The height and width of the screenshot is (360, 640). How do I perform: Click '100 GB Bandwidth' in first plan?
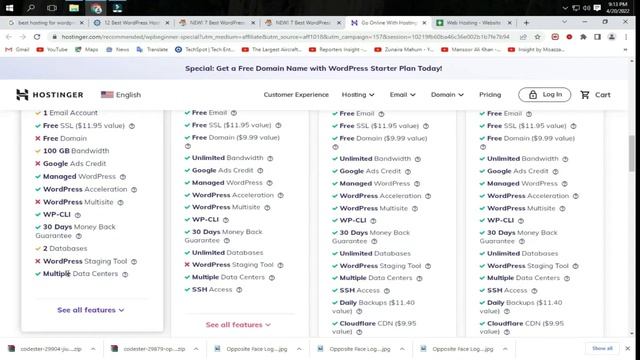pos(76,151)
